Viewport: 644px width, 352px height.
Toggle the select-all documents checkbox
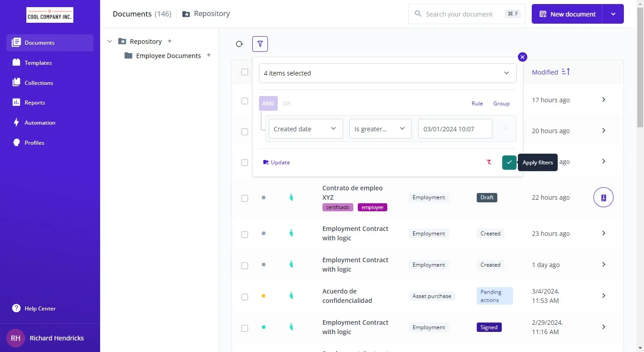245,72
